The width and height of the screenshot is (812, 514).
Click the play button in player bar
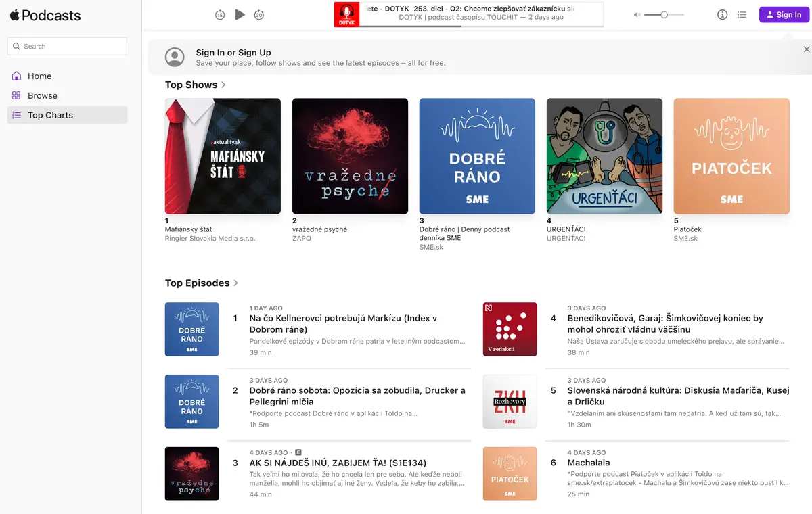pyautogui.click(x=240, y=15)
